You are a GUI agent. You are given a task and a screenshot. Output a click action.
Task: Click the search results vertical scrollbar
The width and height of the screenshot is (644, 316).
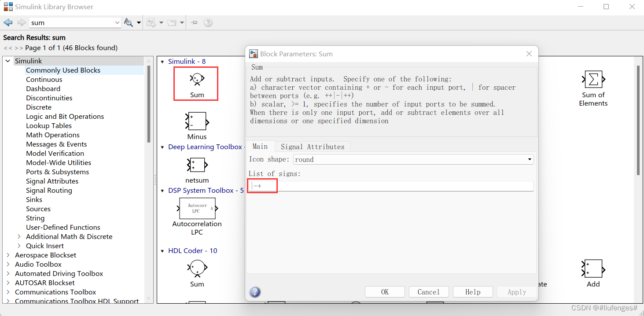point(637,120)
